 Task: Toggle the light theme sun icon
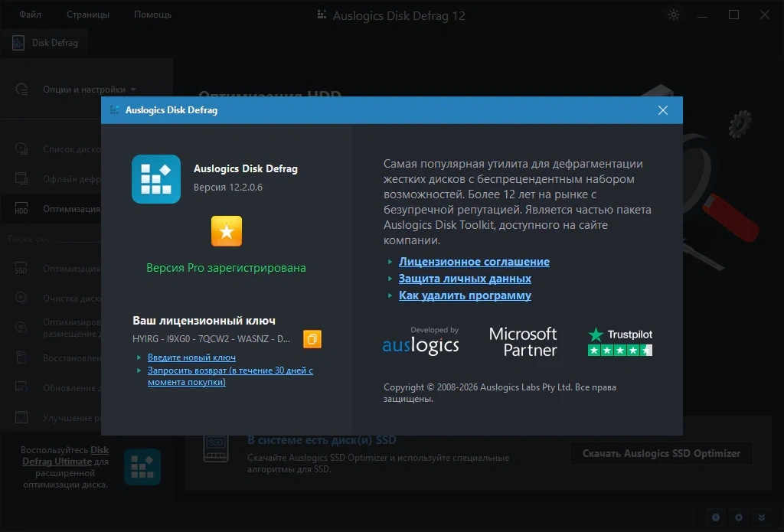pyautogui.click(x=674, y=15)
